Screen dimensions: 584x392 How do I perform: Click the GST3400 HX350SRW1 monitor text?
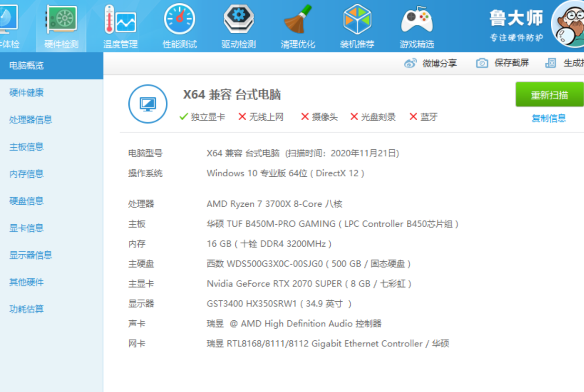point(279,304)
